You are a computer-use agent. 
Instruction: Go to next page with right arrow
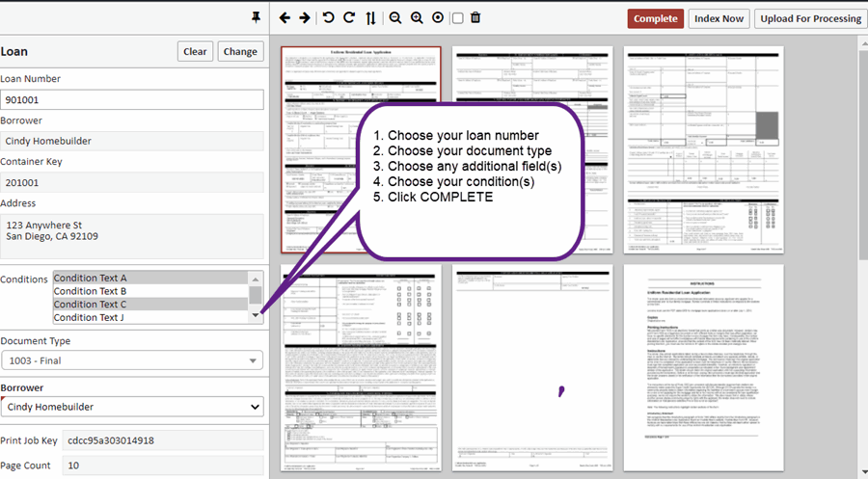coord(305,18)
